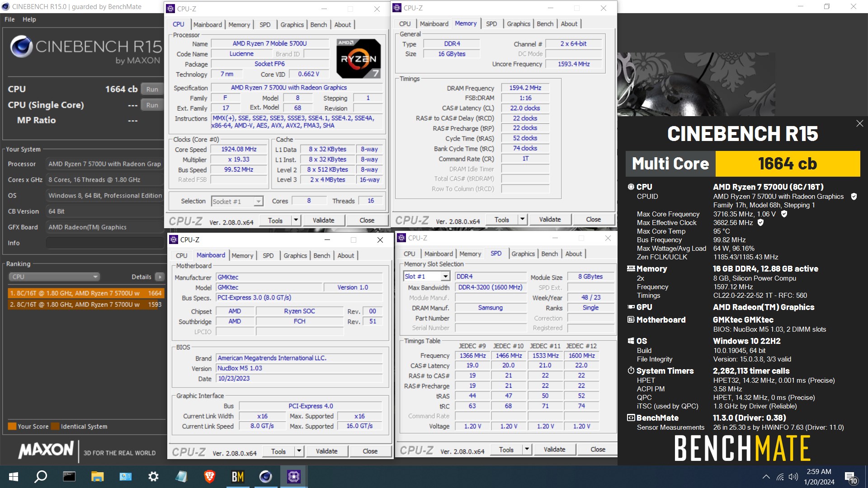
Task: Open Tools dropdown arrow in CPU tab window
Action: pyautogui.click(x=296, y=221)
